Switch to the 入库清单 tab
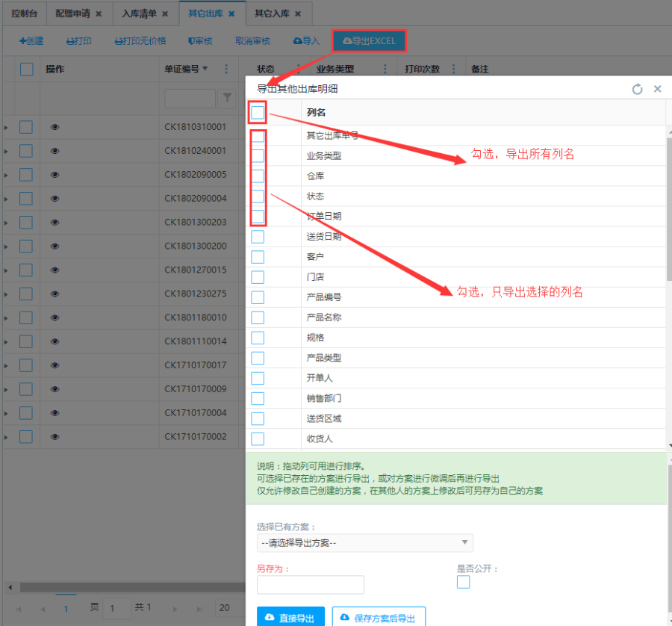Image resolution: width=672 pixels, height=626 pixels. click(x=140, y=13)
